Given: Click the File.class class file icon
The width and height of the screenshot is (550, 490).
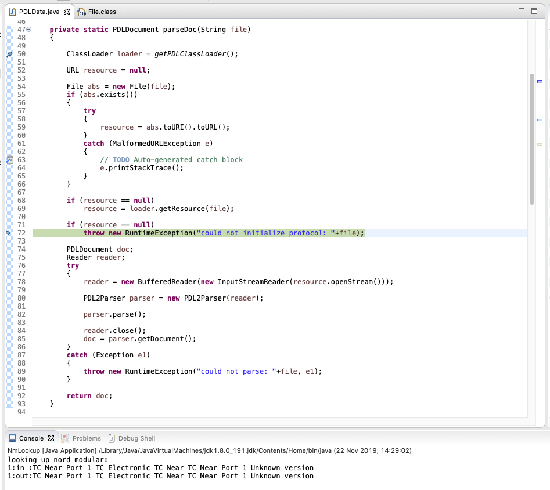Looking at the screenshot, I should pyautogui.click(x=81, y=12).
